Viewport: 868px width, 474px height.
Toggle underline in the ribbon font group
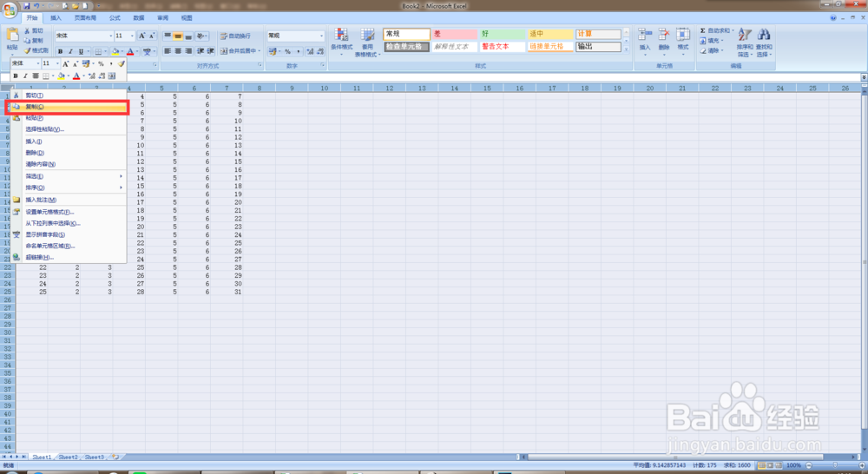point(81,51)
